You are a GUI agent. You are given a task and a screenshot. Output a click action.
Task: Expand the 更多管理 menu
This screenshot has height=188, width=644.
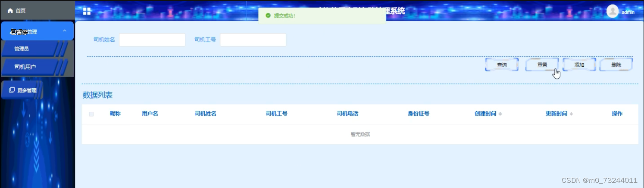22,90
